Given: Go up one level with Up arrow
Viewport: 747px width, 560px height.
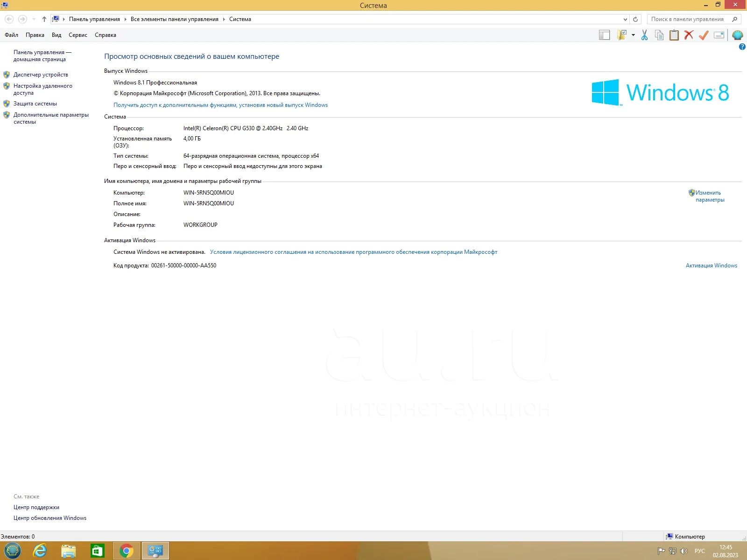Looking at the screenshot, I should 44,19.
